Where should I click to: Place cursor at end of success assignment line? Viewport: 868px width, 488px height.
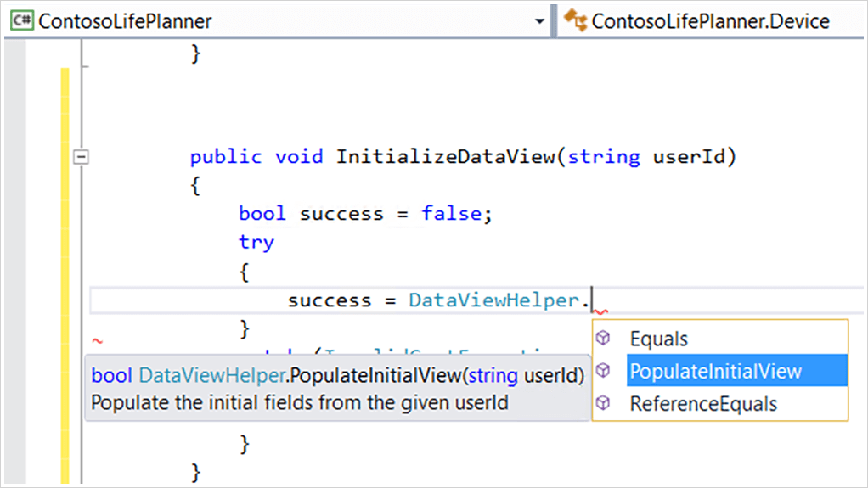click(x=592, y=300)
